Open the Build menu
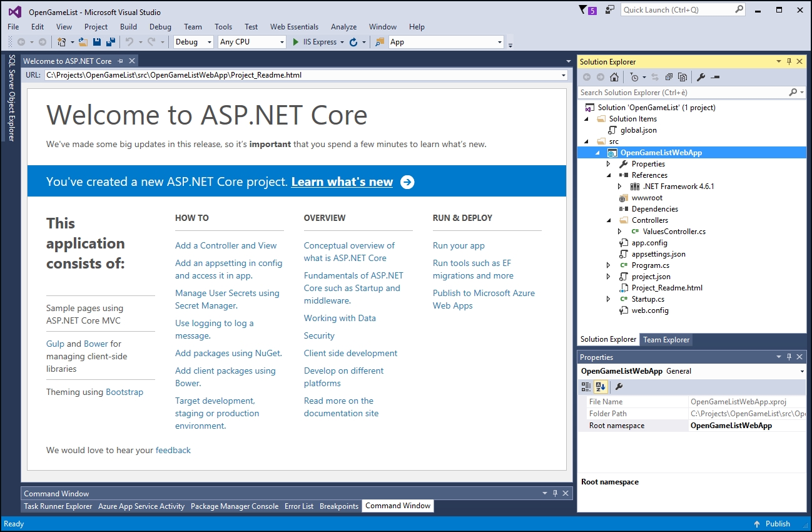812x532 pixels. click(x=128, y=27)
